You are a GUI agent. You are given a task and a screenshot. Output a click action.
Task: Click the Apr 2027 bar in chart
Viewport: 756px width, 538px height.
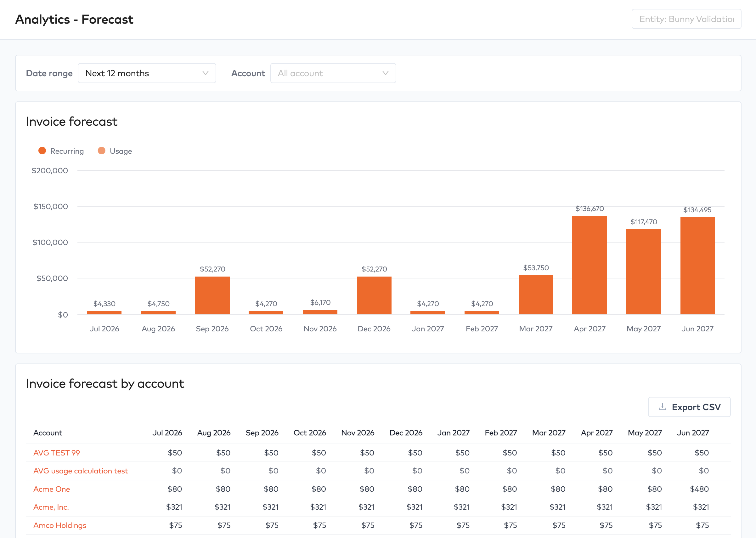tap(590, 265)
